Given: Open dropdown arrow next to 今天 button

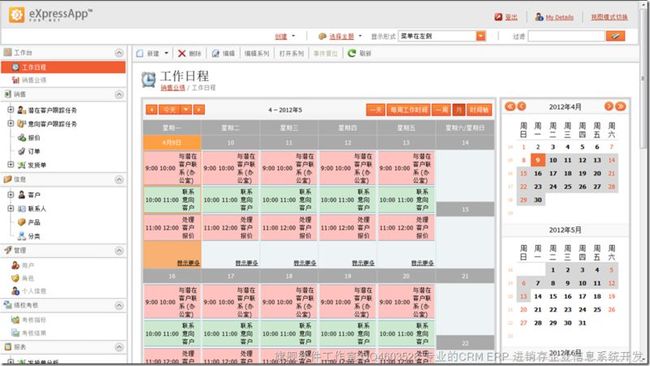Looking at the screenshot, I should (x=187, y=109).
